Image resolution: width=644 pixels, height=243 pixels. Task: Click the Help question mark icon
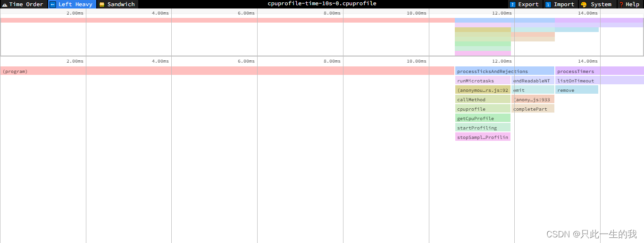[621, 4]
